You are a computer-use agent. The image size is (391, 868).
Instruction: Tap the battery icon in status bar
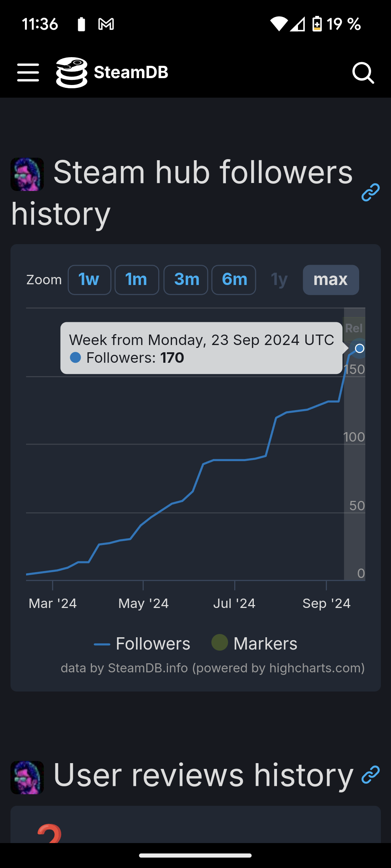coord(317,24)
